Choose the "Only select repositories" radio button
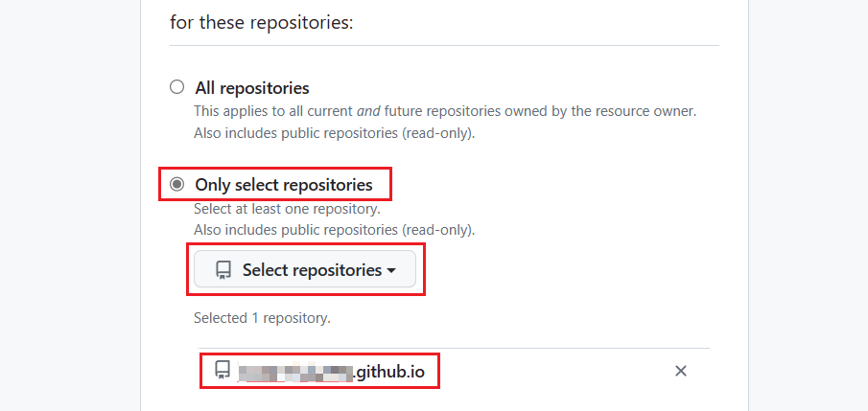The image size is (868, 411). [x=176, y=184]
